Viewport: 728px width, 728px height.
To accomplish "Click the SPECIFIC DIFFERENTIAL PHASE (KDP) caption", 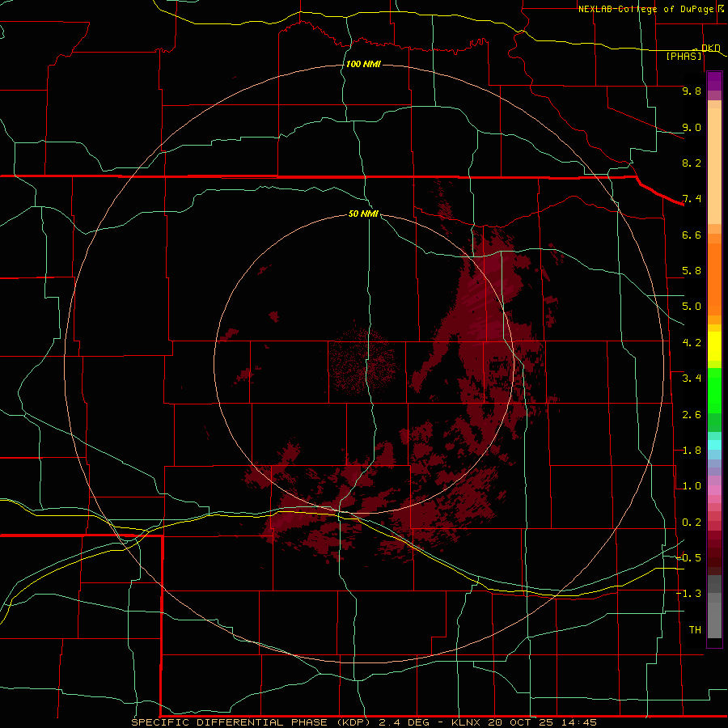I will pos(251,722).
